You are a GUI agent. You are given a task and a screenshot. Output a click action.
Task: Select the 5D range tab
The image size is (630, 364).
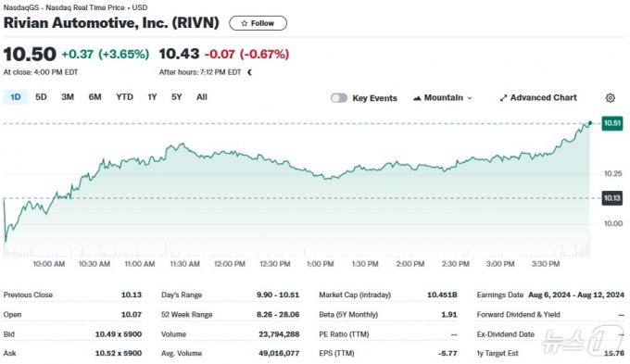click(41, 97)
